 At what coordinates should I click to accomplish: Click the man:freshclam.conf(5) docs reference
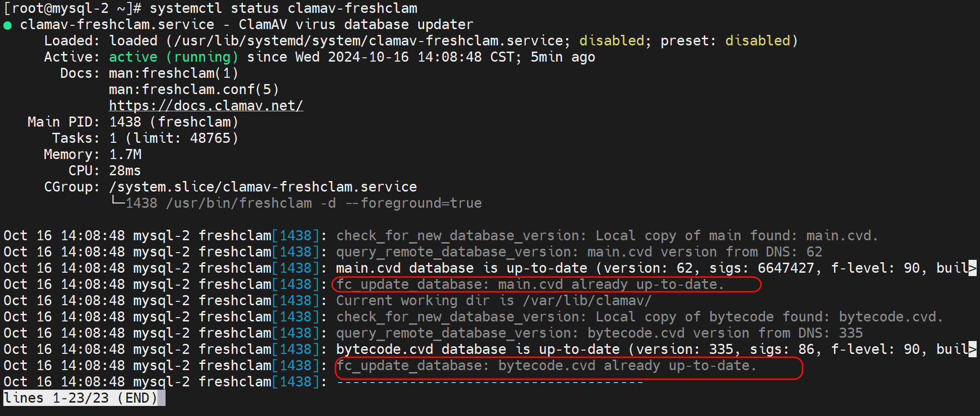pyautogui.click(x=193, y=89)
